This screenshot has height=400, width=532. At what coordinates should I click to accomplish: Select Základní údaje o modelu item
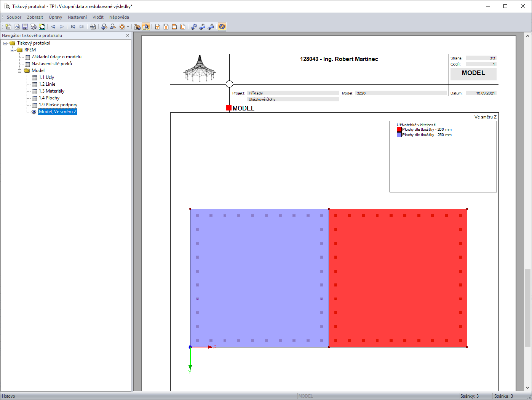[x=56, y=57]
